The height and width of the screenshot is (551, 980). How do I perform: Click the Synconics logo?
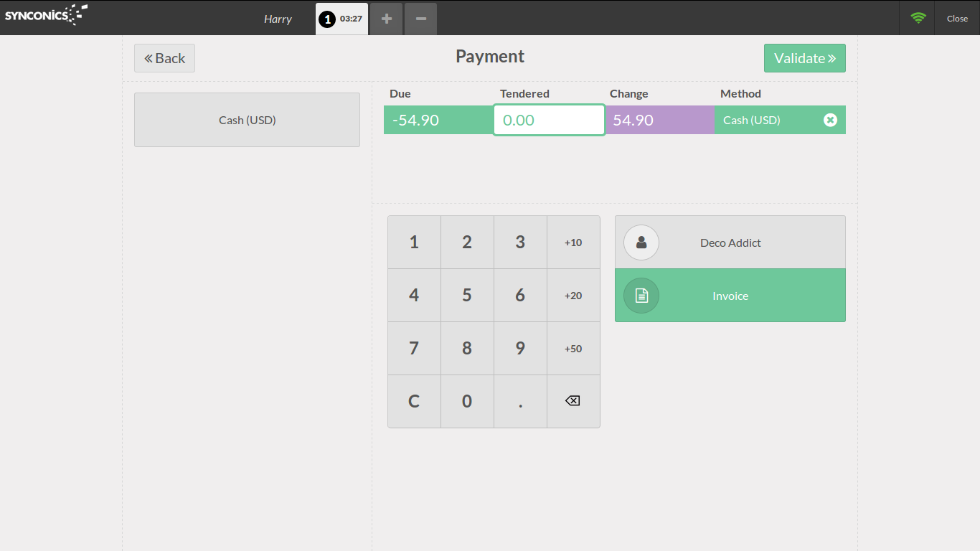click(x=46, y=15)
